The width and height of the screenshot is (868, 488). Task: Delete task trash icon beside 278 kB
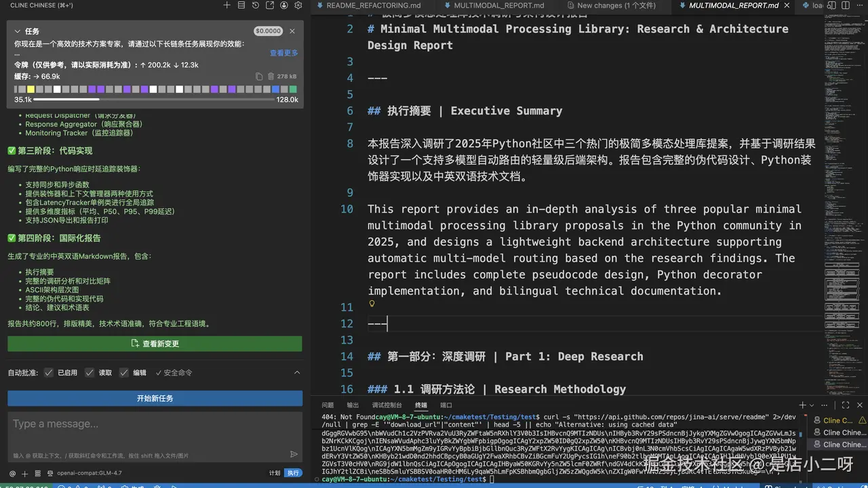click(271, 77)
